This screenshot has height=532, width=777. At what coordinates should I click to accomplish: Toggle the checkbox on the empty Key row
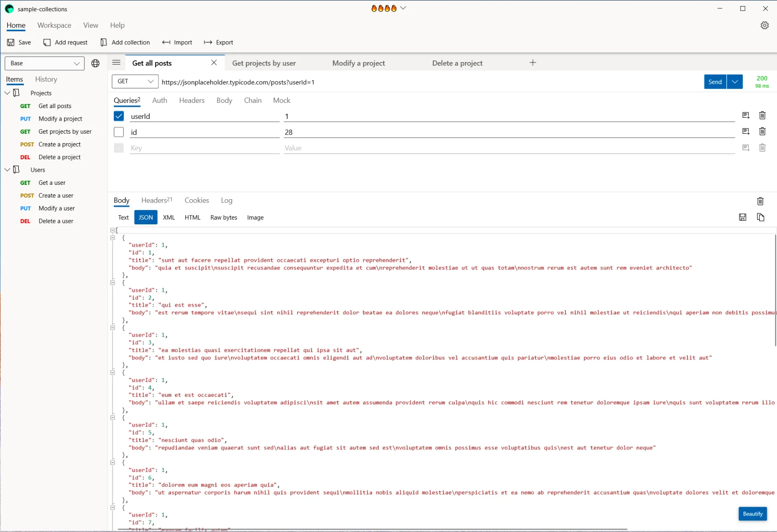coord(119,148)
